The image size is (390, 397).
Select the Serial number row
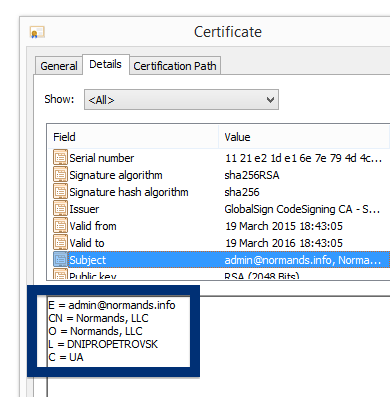tap(219, 158)
